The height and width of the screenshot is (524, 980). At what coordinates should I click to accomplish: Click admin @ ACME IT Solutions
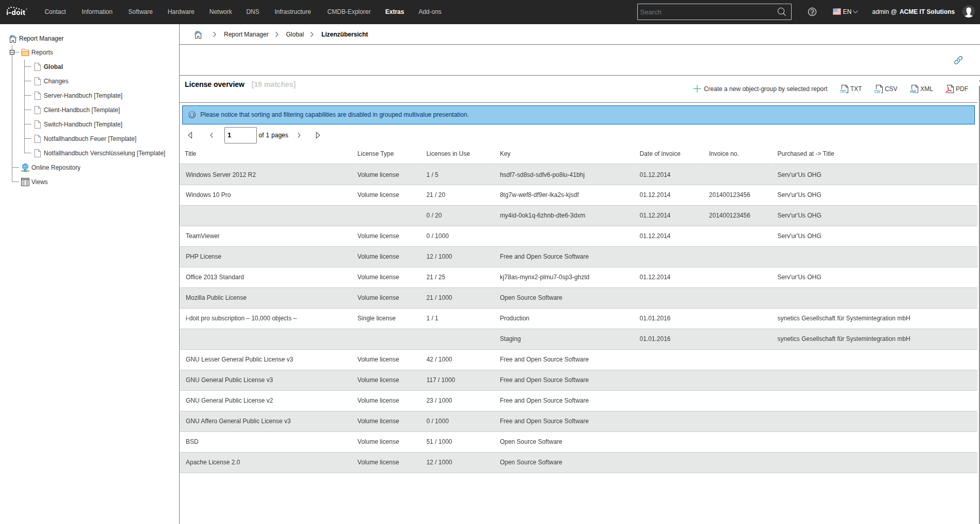[x=913, y=12]
